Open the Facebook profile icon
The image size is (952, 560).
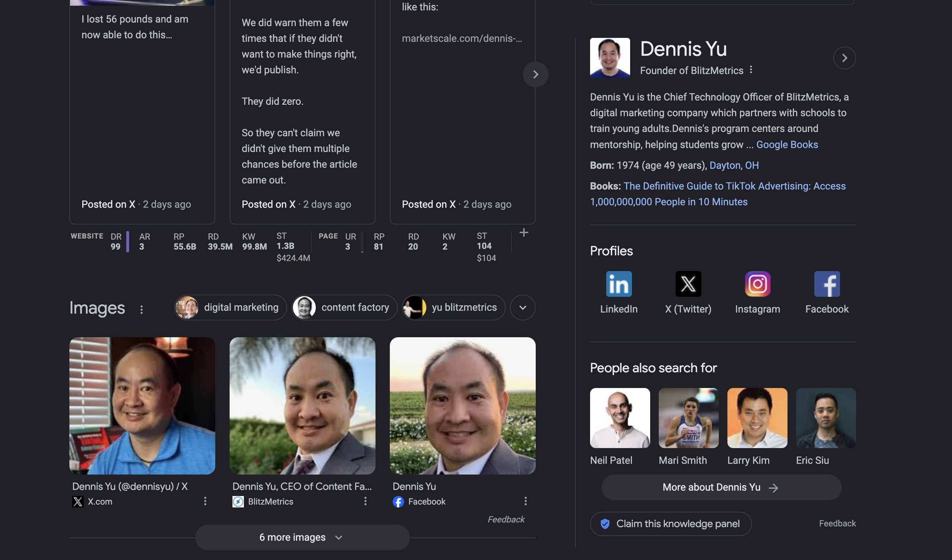pyautogui.click(x=826, y=284)
